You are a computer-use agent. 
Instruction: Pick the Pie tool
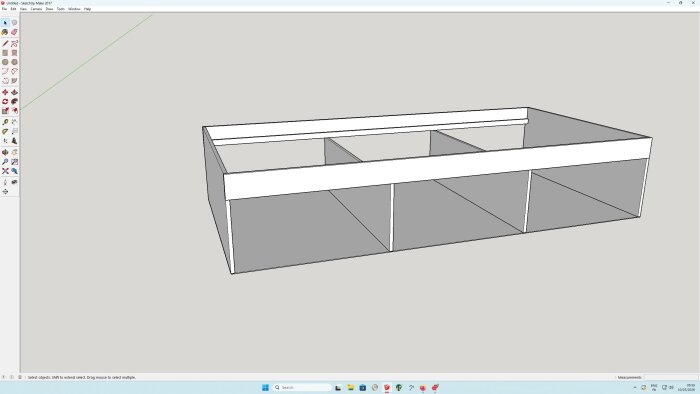pyautogui.click(x=14, y=81)
